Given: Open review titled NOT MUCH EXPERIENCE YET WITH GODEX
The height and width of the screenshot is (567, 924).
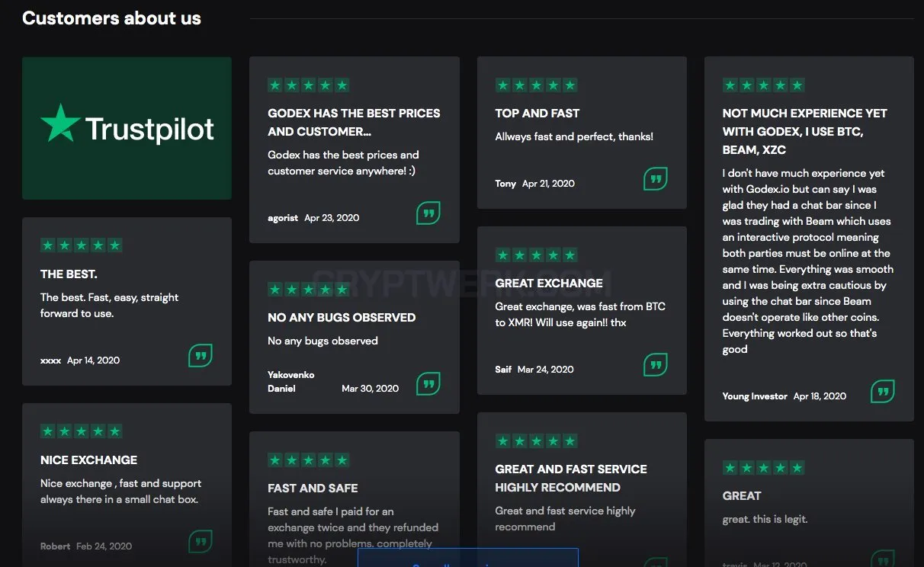Looking at the screenshot, I should point(805,131).
